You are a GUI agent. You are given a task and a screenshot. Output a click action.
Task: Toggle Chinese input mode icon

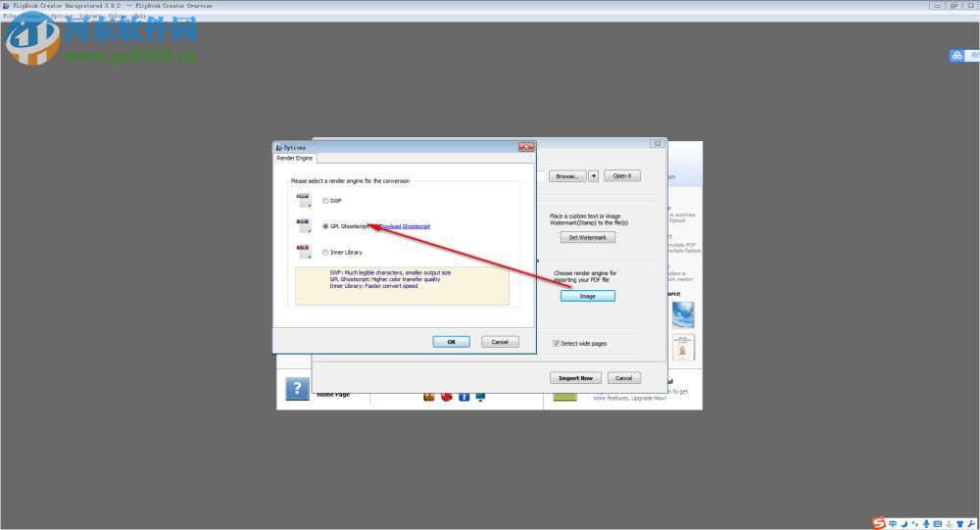[x=893, y=524]
